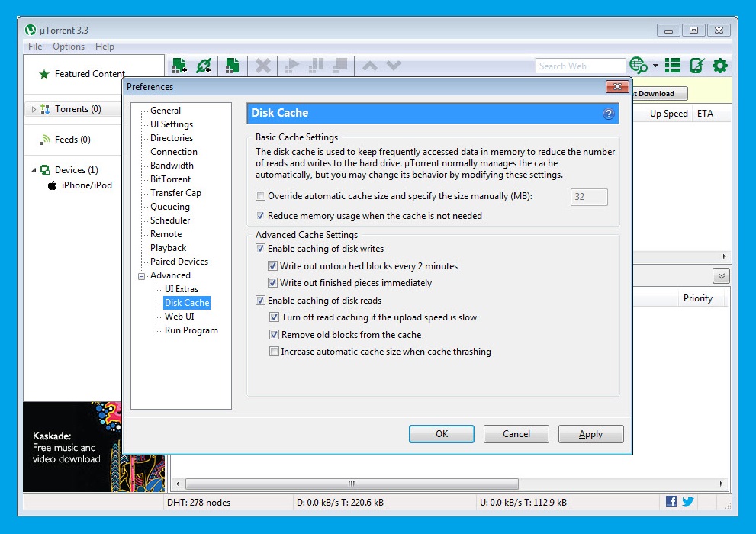The width and height of the screenshot is (756, 534).
Task: Expand the Torrents (0) sidebar arrow
Action: click(34, 109)
